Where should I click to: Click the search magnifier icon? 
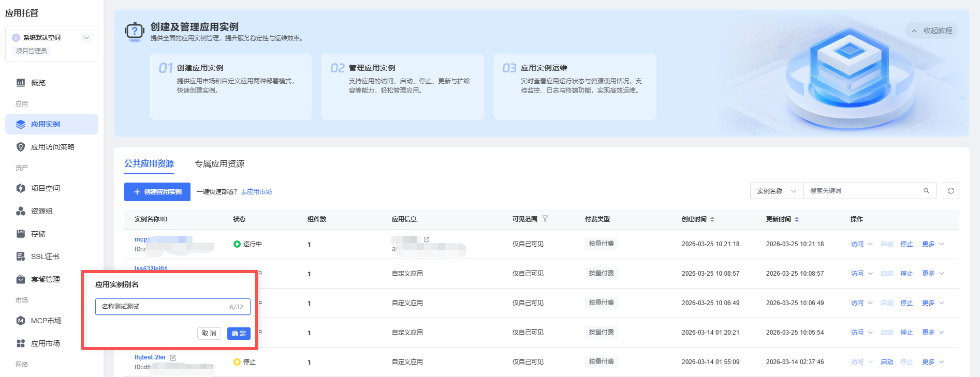pos(926,191)
